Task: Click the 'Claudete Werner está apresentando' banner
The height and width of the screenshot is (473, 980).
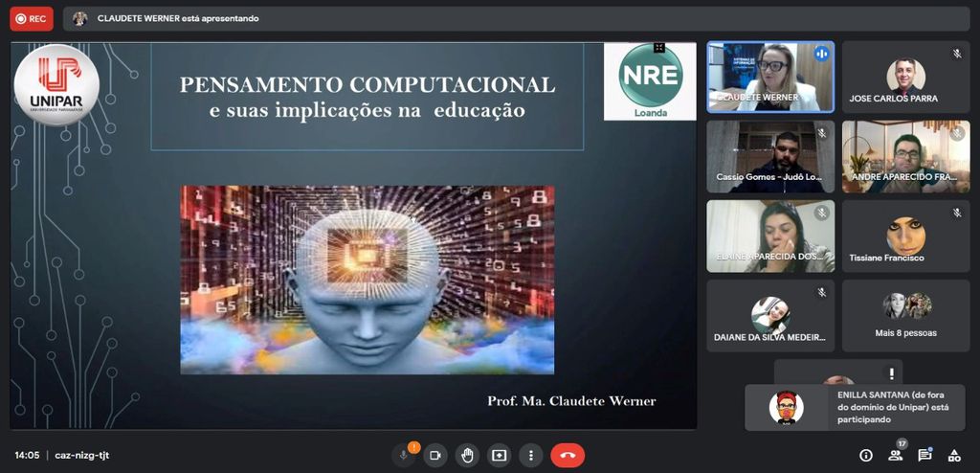Action: pyautogui.click(x=177, y=18)
